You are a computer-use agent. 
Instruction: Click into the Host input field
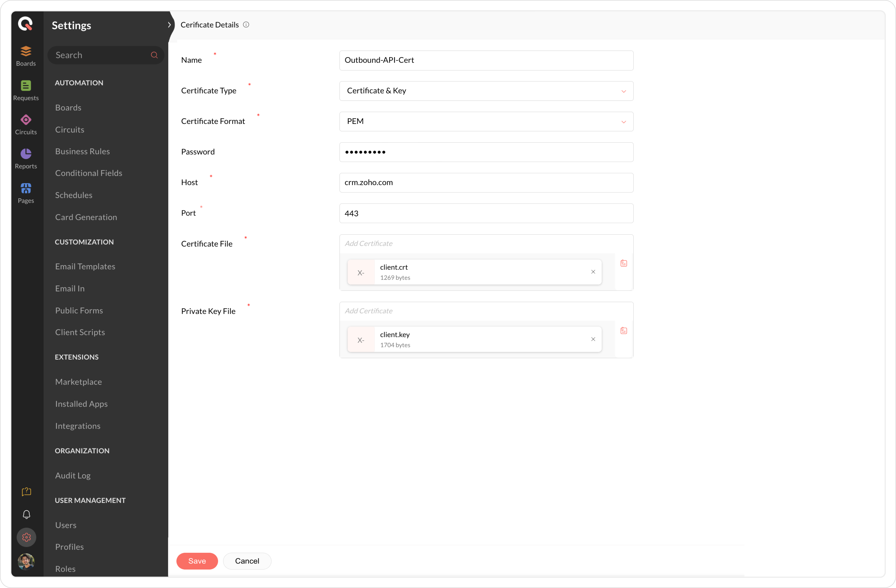pos(486,182)
